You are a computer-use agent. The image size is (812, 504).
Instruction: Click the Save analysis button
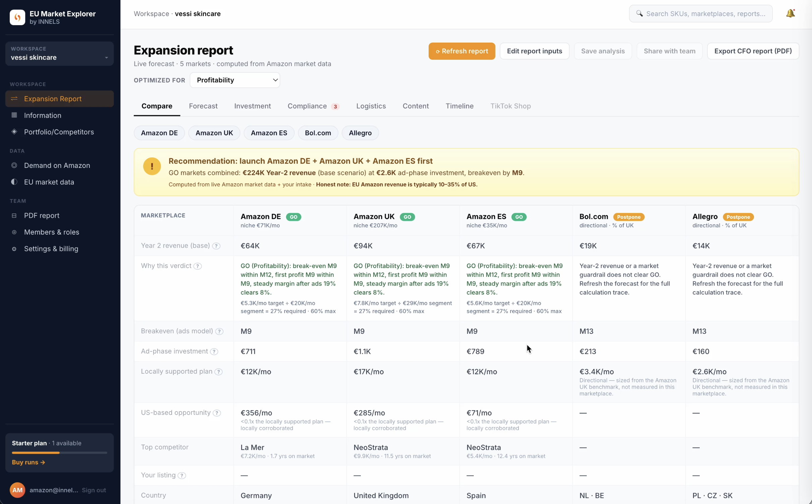(603, 51)
